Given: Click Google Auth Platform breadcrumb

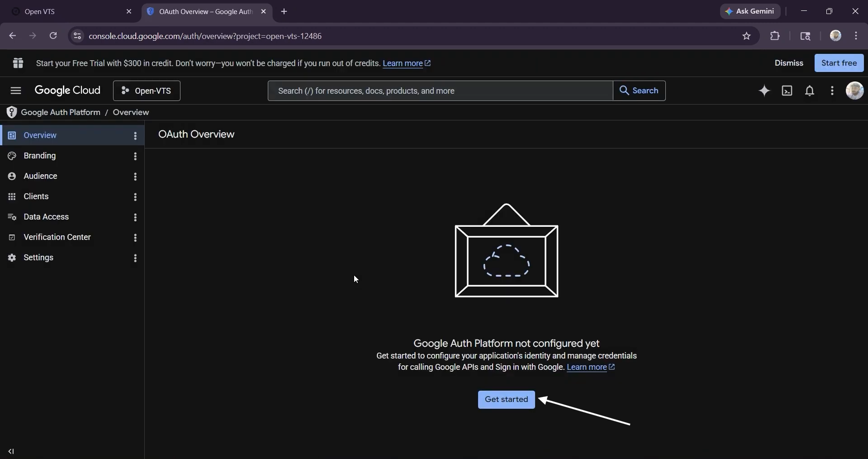Looking at the screenshot, I should (61, 112).
